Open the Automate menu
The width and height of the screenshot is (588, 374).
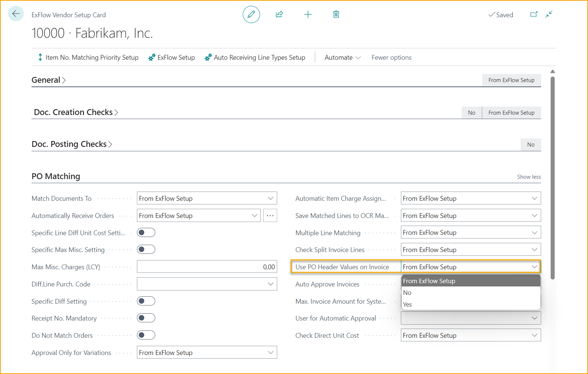point(343,57)
